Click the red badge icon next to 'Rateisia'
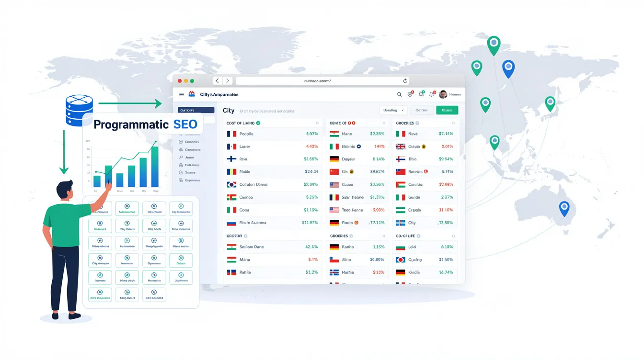Viewport: 644px width, 360px height. pyautogui.click(x=426, y=171)
